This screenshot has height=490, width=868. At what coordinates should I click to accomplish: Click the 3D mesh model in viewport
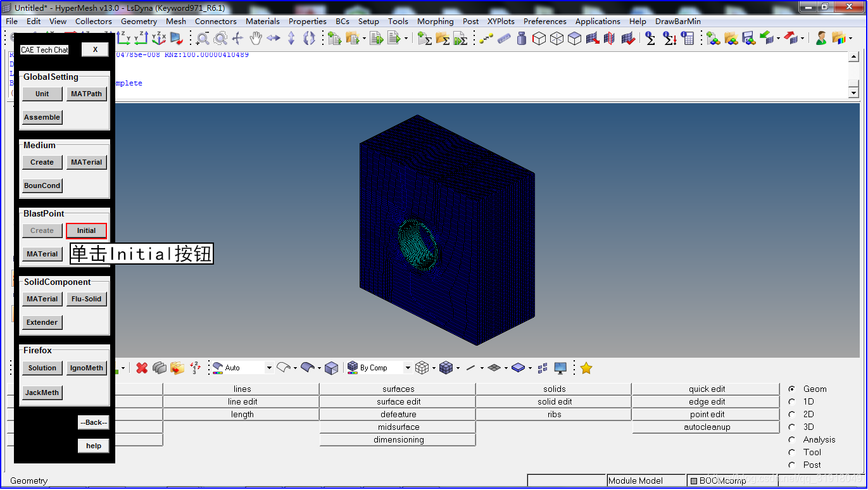[x=446, y=229]
